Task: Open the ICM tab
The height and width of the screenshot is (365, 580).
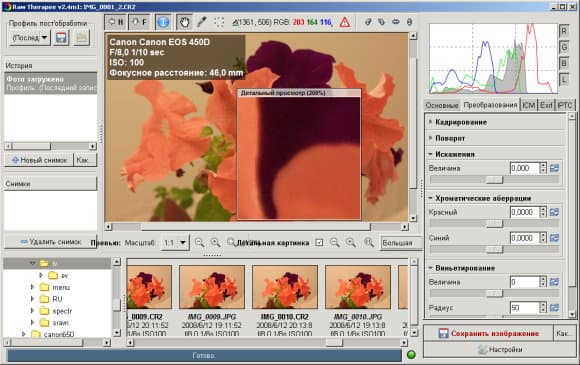Action: coord(529,105)
